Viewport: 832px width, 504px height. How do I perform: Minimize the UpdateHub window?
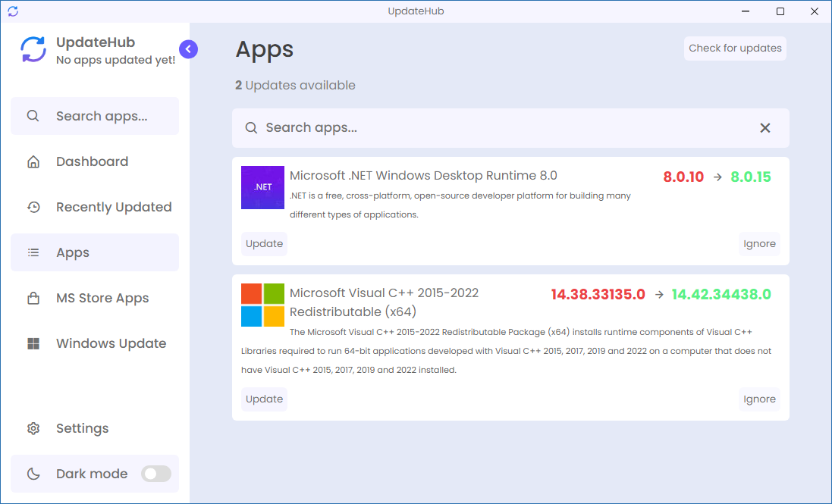pyautogui.click(x=746, y=11)
